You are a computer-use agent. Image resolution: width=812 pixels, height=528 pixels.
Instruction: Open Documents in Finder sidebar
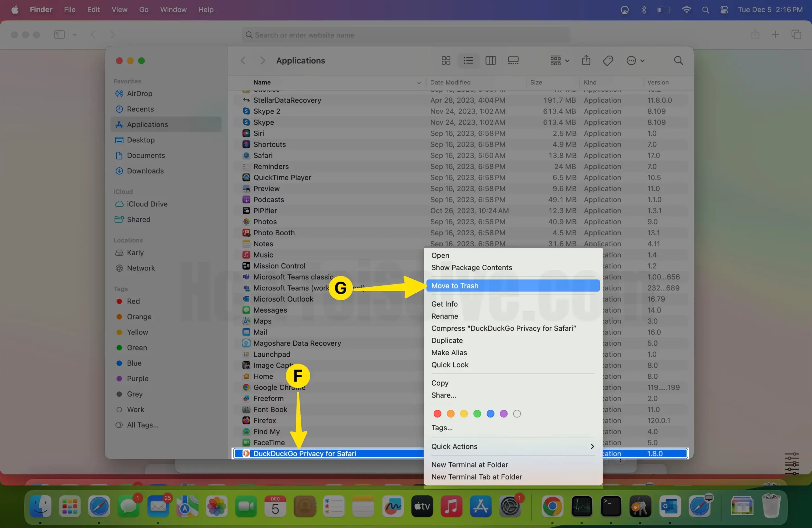click(x=166, y=155)
